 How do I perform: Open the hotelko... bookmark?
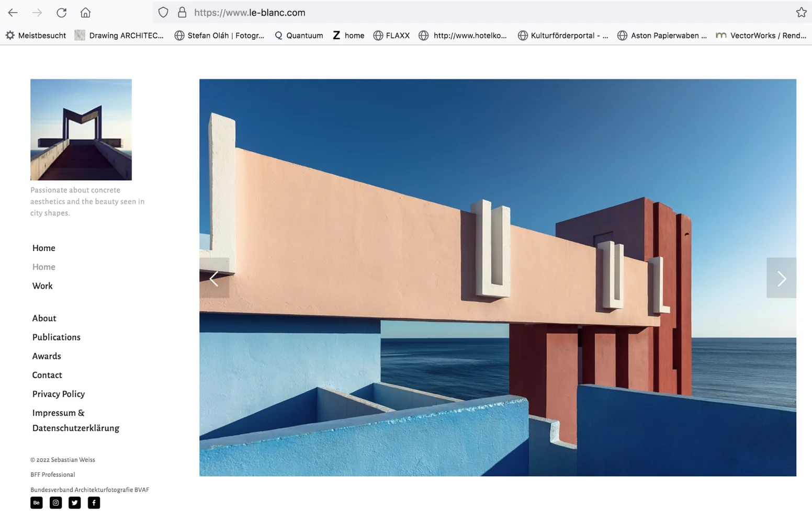coord(463,36)
